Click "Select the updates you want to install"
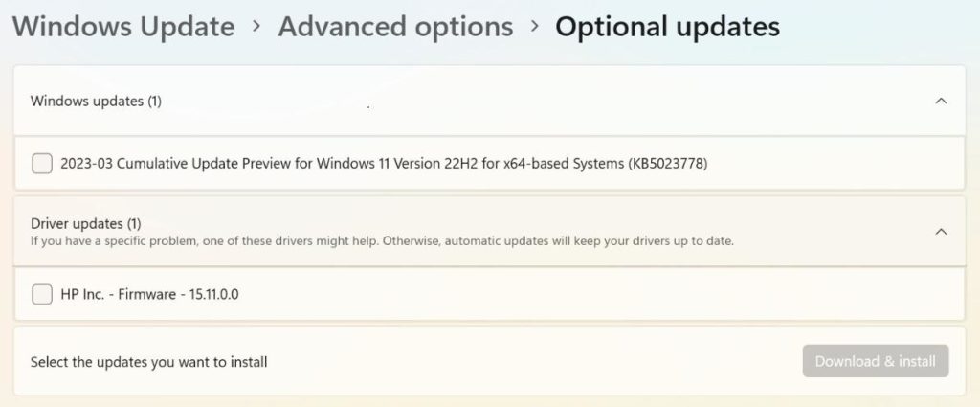Viewport: 980px width, 407px height. (x=148, y=362)
